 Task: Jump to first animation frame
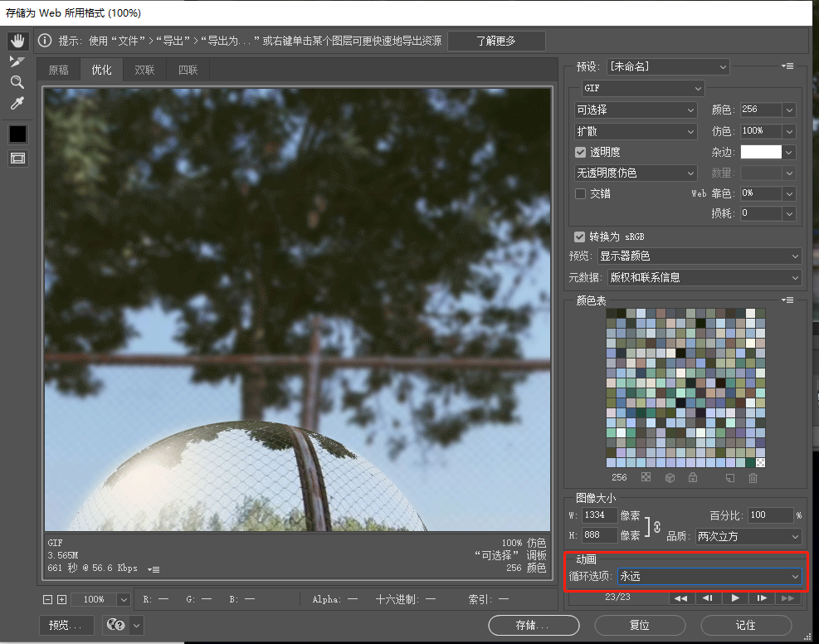[681, 598]
